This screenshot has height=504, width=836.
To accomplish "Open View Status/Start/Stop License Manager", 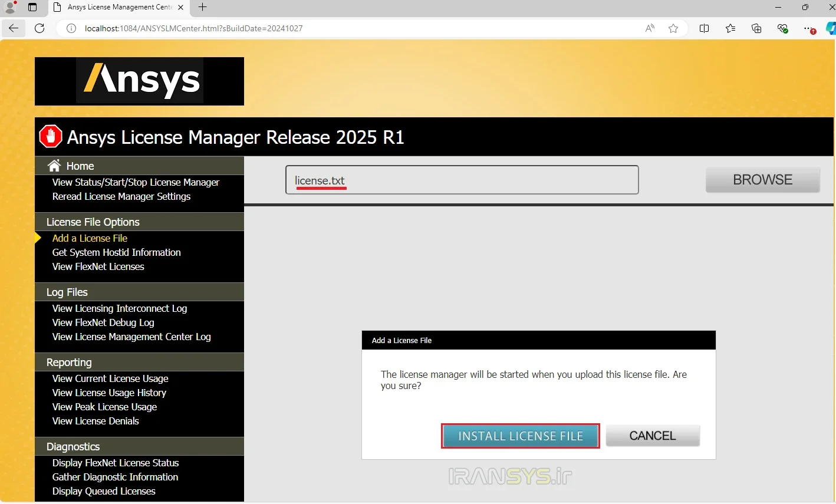I will [136, 182].
